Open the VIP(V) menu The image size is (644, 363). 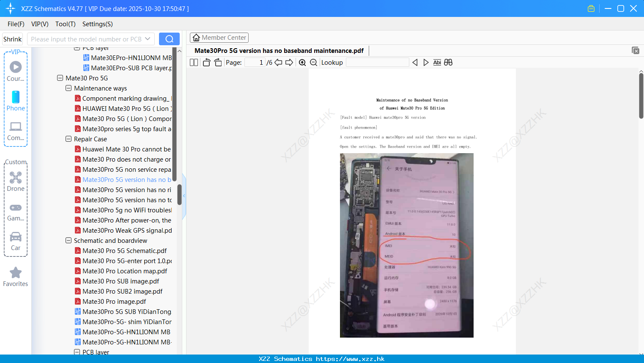[x=40, y=24]
